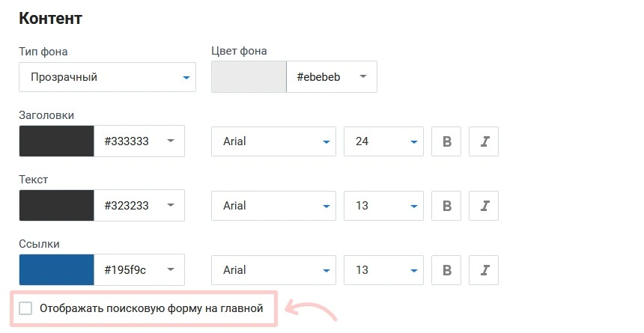
Task: Enable bold for Текст row
Action: point(447,206)
